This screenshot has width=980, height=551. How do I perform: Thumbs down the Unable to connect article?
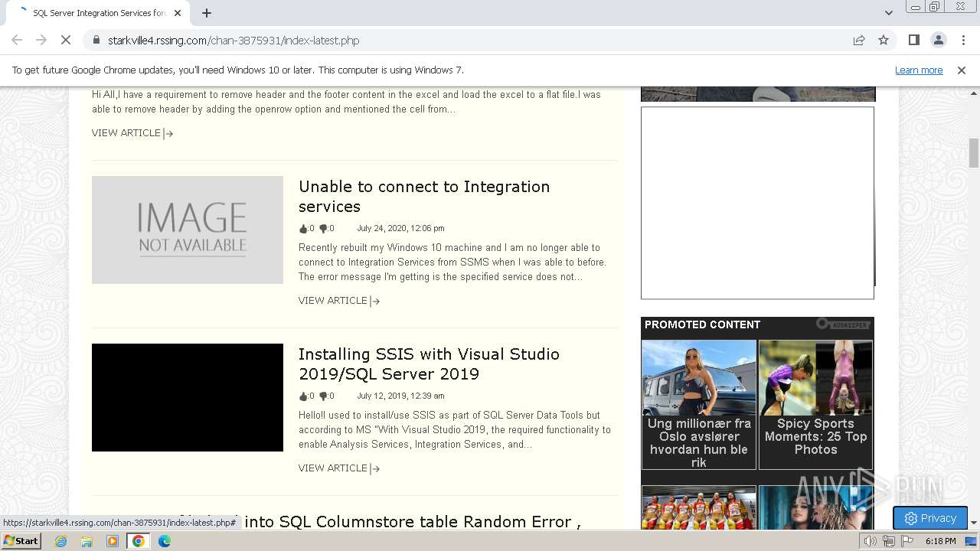323,228
